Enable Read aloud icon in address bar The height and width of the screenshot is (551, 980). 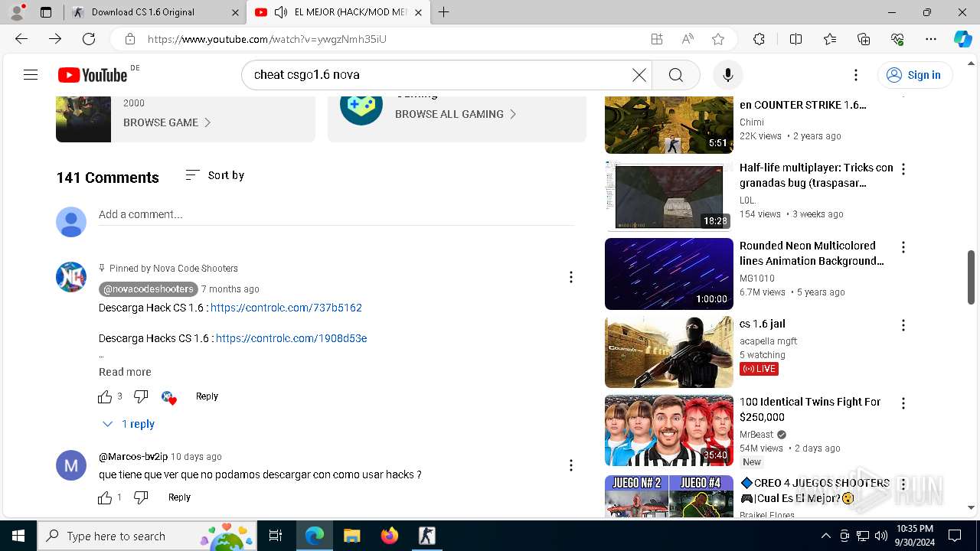(688, 39)
